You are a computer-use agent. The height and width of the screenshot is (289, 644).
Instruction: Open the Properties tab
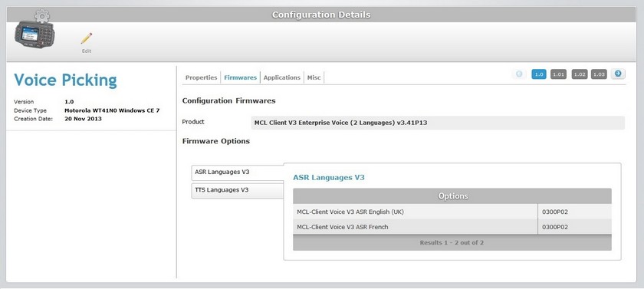coord(201,77)
